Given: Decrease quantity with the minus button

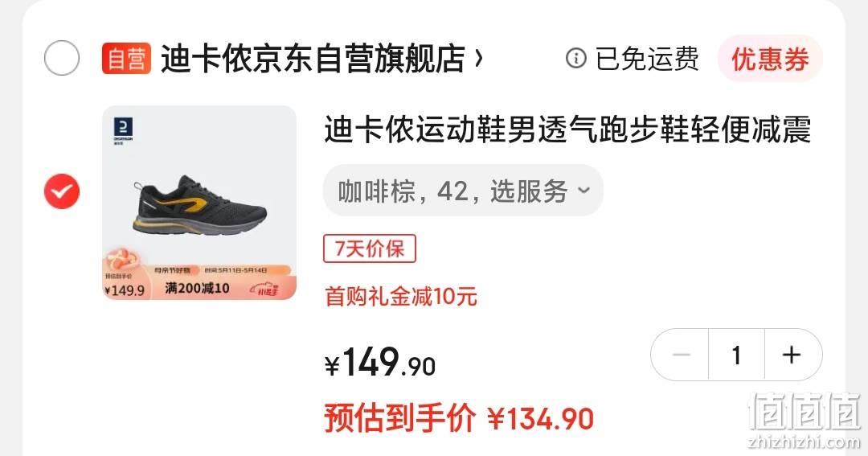Looking at the screenshot, I should point(681,355).
